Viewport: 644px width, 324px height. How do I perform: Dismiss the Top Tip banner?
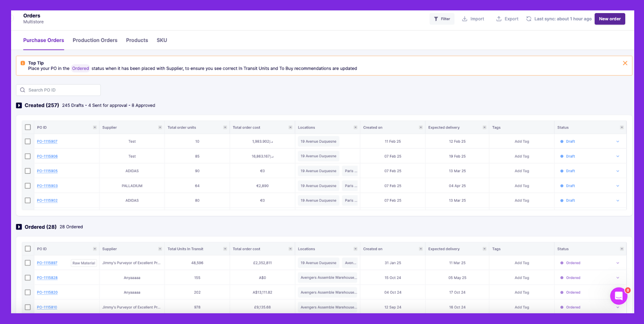(625, 63)
